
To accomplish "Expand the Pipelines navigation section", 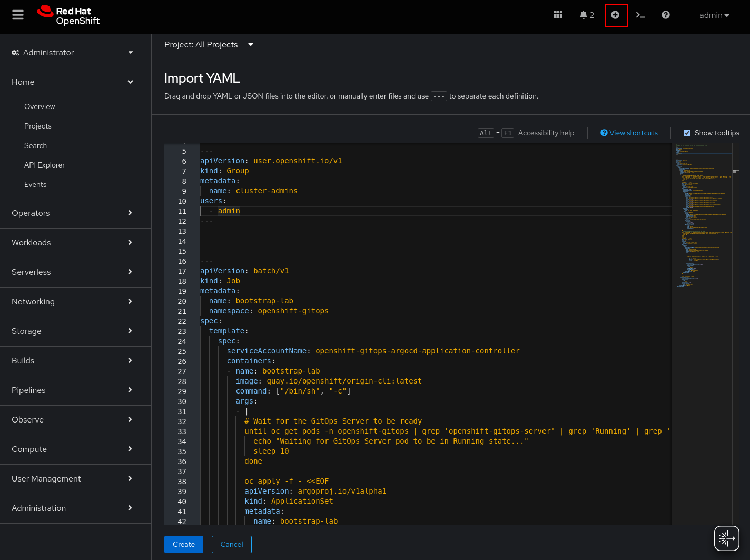I will click(73, 390).
